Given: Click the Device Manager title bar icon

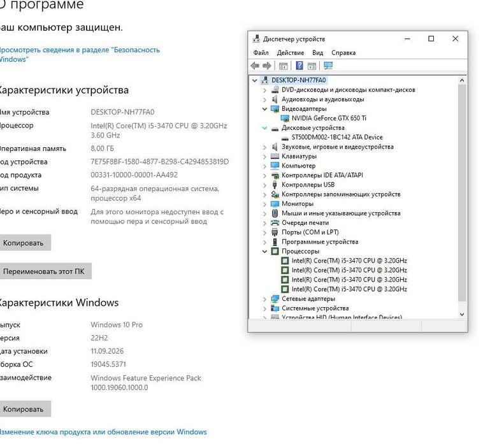Looking at the screenshot, I should (x=256, y=39).
